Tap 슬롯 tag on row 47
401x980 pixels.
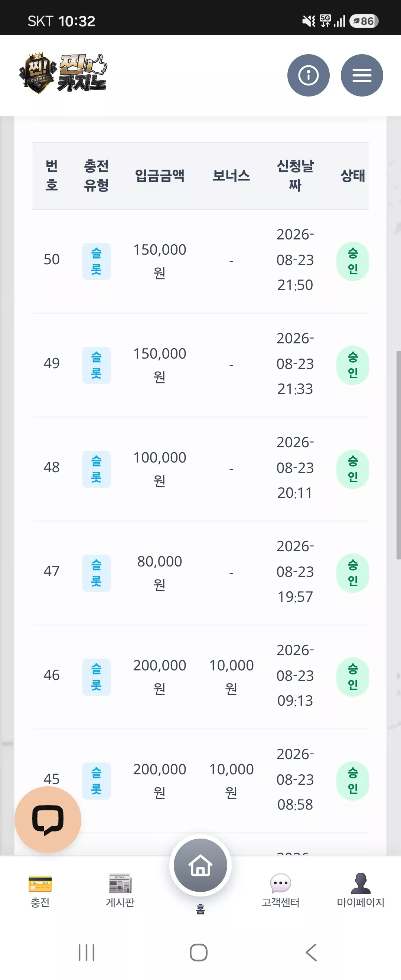click(x=97, y=573)
